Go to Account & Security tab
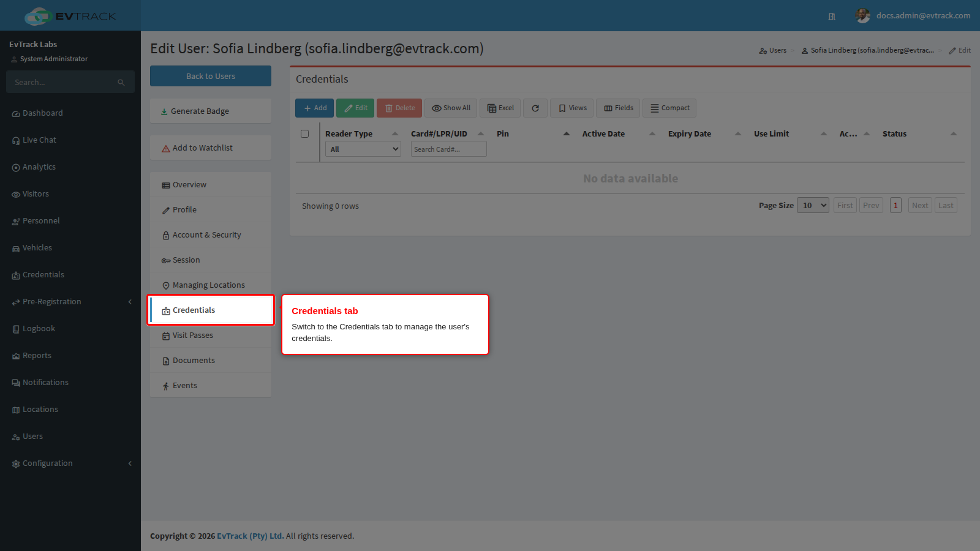Viewport: 980px width, 551px height. click(211, 235)
